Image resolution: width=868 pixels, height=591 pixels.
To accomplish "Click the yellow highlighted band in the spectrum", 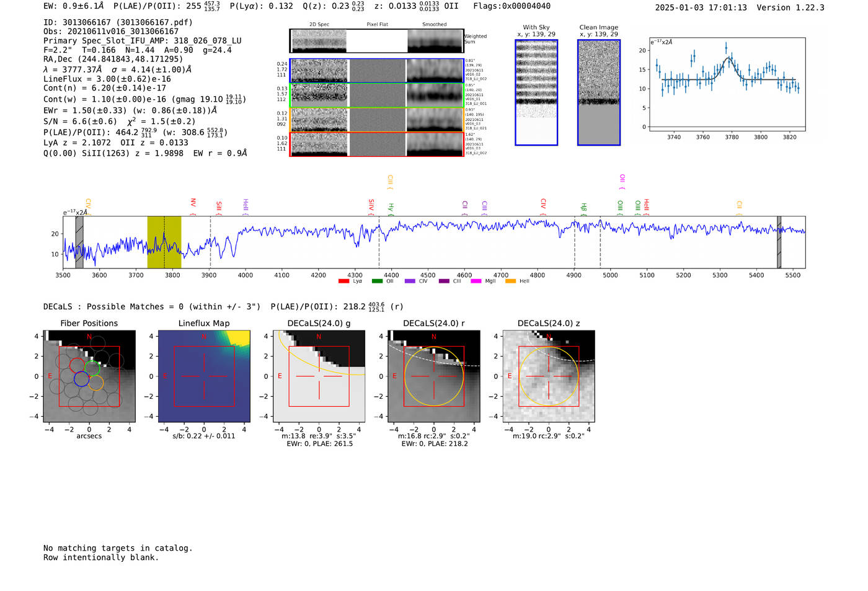I will coord(164,242).
